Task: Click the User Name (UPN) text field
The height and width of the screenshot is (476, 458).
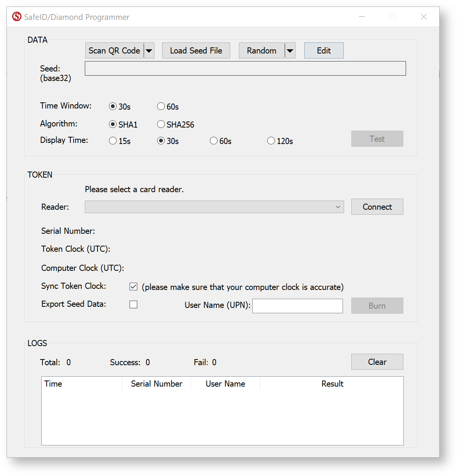Action: point(297,306)
